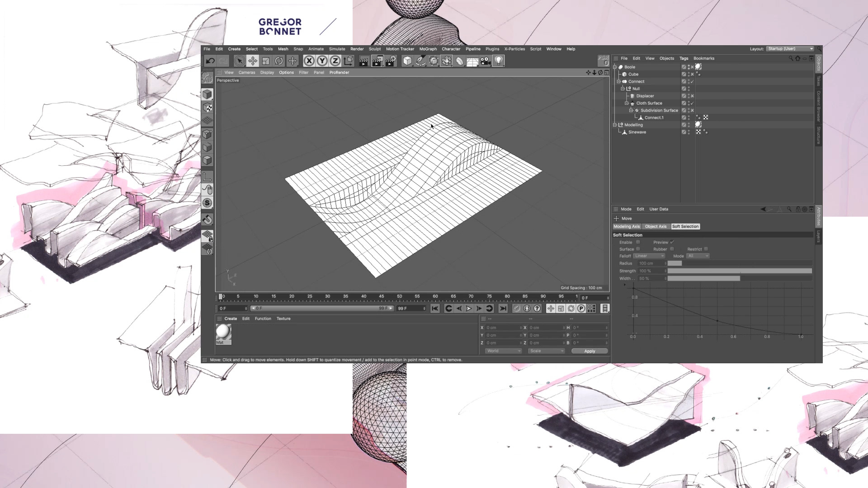Collapse the Boole object tree
Screen dimensions: 868x488
(x=615, y=67)
